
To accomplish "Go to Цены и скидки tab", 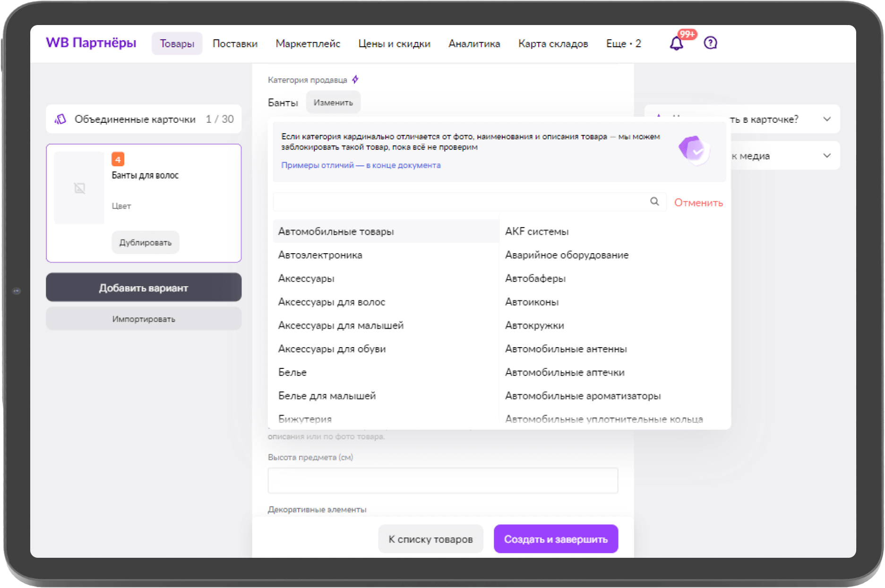I will pos(394,43).
